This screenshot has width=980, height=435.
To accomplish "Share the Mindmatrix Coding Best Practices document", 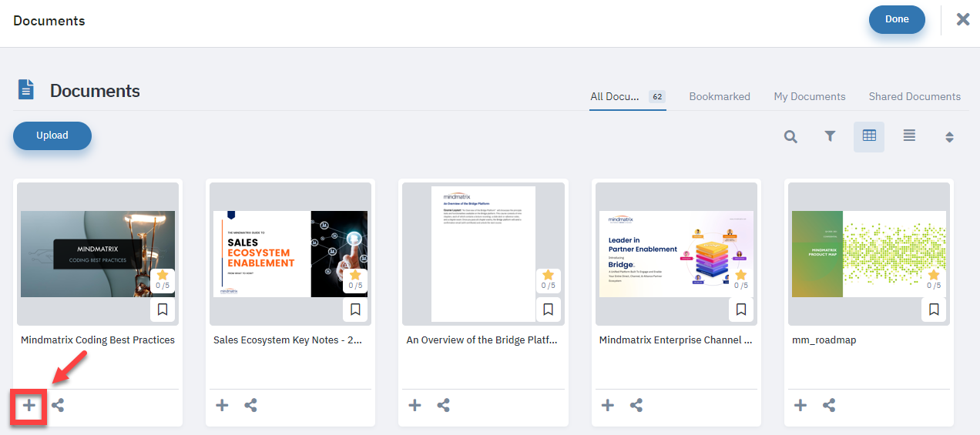I will pos(58,405).
